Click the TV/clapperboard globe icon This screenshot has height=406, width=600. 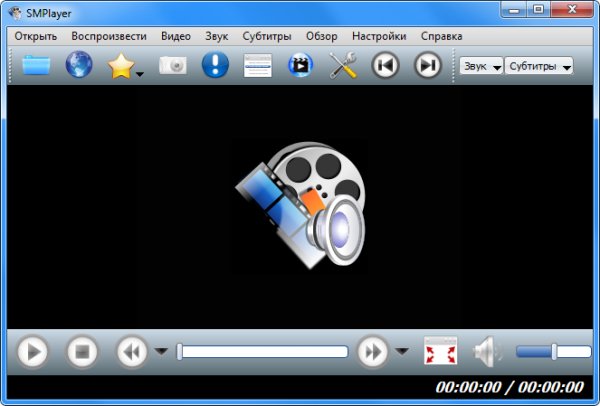(300, 65)
